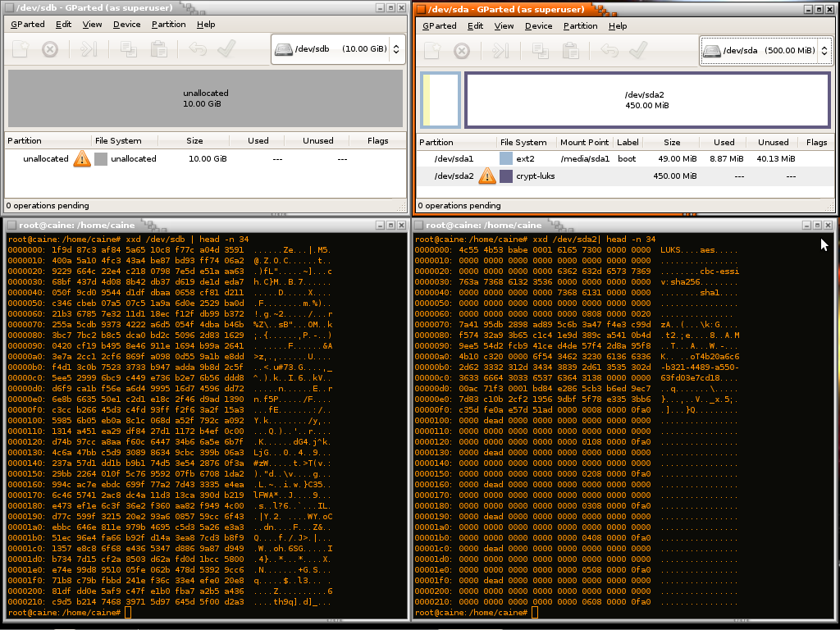Viewport: 840px width, 630px height.
Task: Open Device menu in /dev/sda window
Action: pyautogui.click(x=538, y=25)
